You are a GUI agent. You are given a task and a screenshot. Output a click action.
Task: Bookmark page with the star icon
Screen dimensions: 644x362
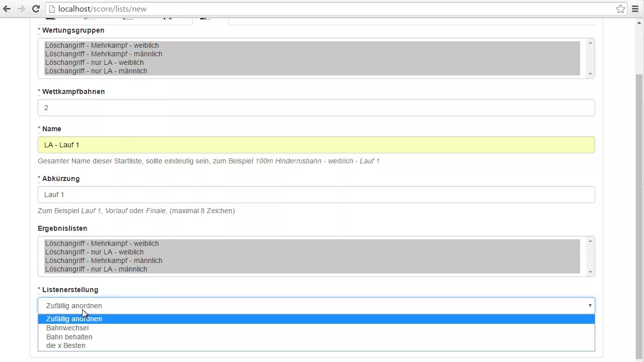tap(620, 9)
